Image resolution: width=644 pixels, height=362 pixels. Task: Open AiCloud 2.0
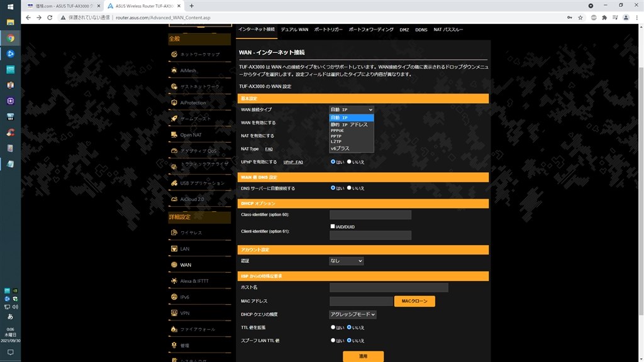coord(192,199)
